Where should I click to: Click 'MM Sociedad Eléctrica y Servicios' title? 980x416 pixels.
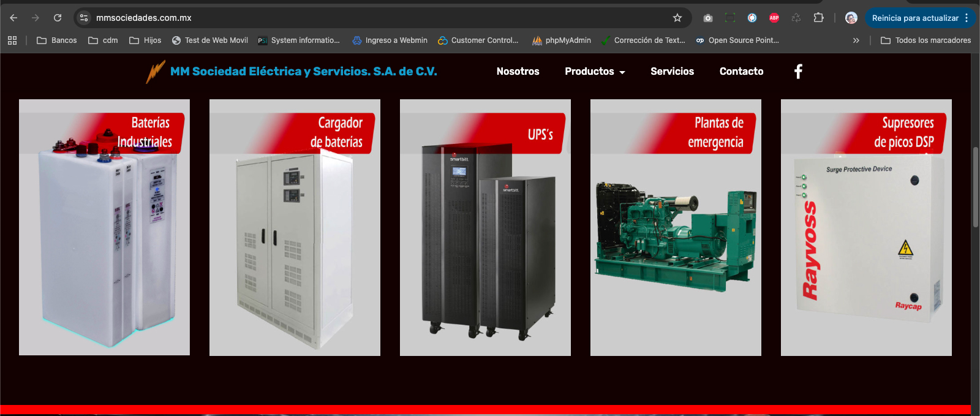304,72
